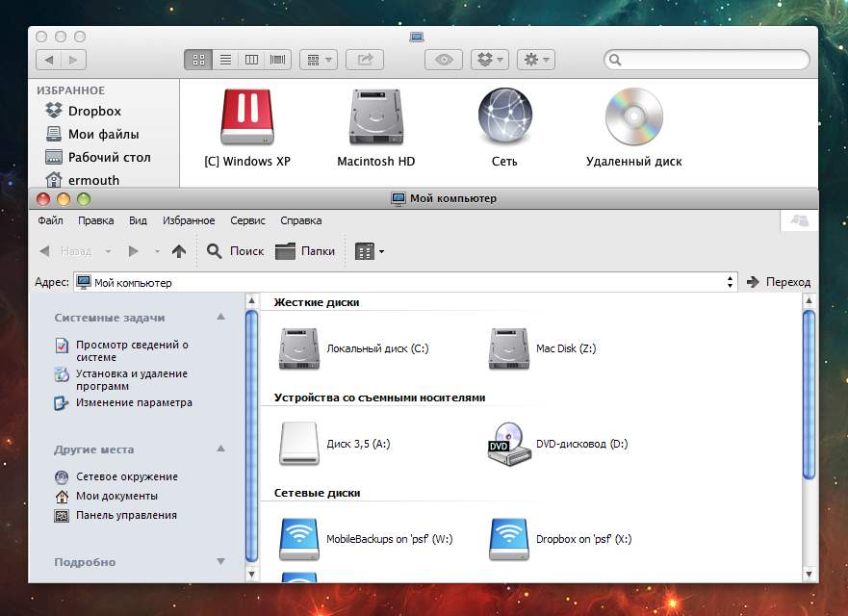Viewport: 848px width, 616px height.
Task: Switch Finder to column view
Action: (x=251, y=60)
